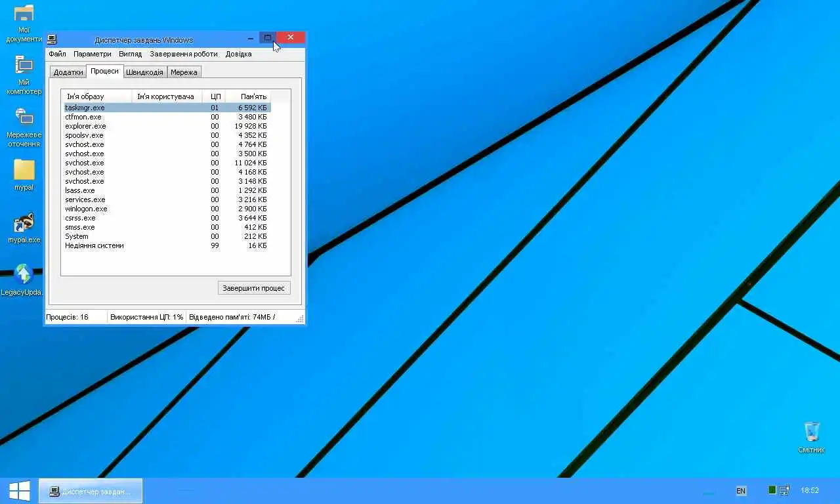Screen dimensions: 840x504
Task: Click the Процесів: 16 status bar entry
Action: pyautogui.click(x=75, y=317)
